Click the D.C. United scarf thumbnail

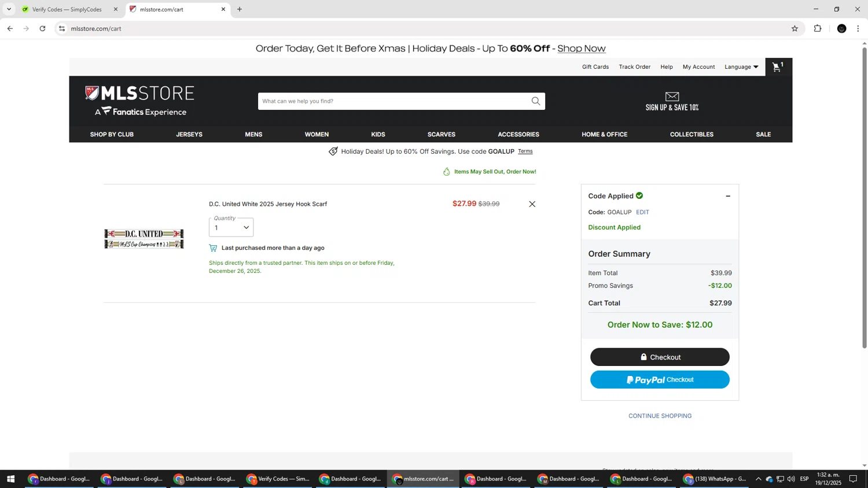pos(144,239)
